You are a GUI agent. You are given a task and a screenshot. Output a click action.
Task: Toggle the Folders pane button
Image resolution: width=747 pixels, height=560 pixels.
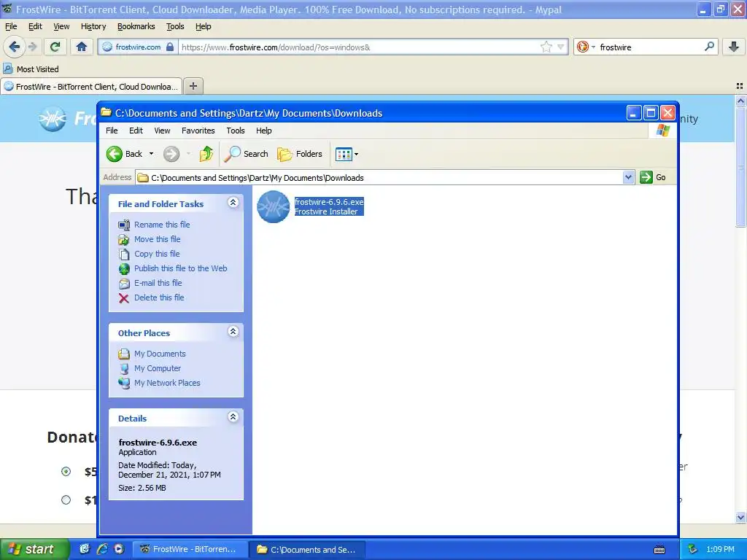point(300,154)
